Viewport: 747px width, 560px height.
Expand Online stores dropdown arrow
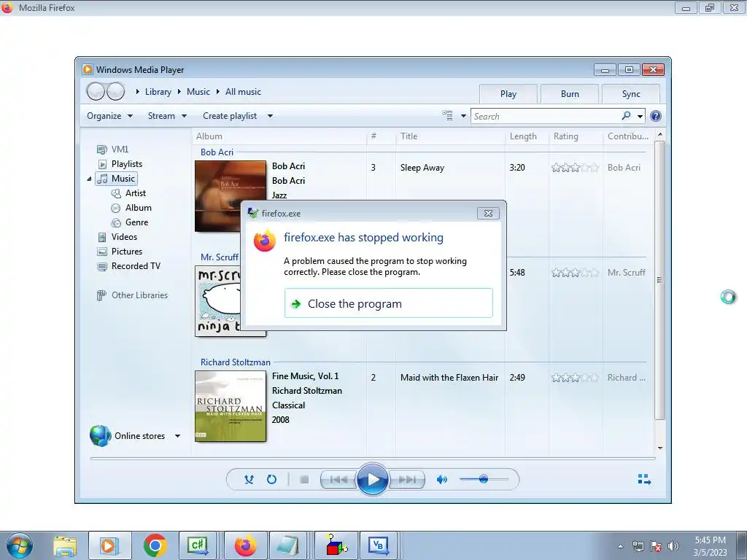click(x=178, y=436)
